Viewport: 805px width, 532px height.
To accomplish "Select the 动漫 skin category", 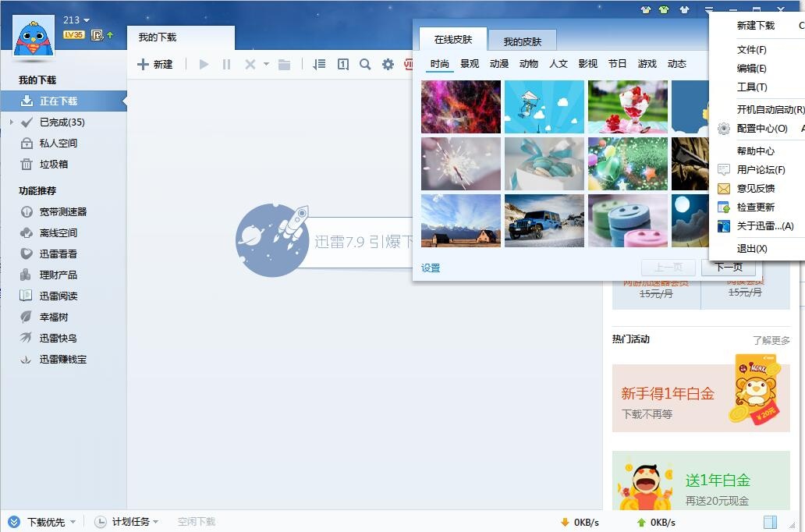I will pyautogui.click(x=499, y=64).
